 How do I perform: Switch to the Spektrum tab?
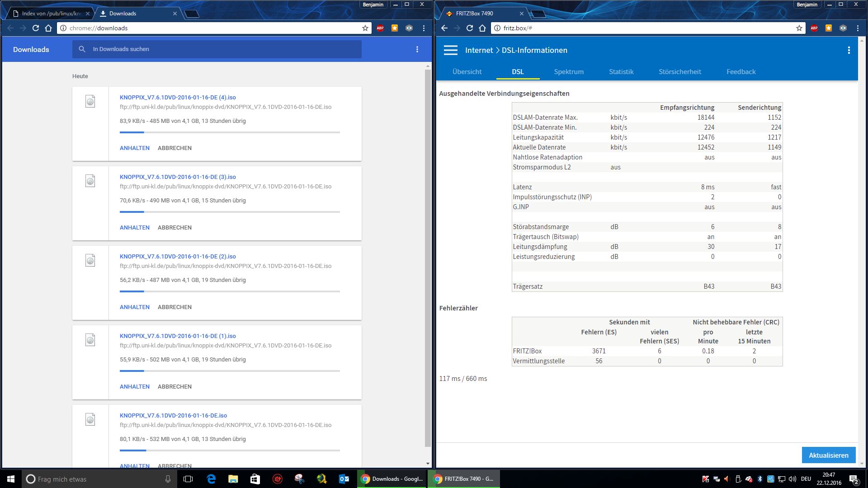[x=568, y=72]
